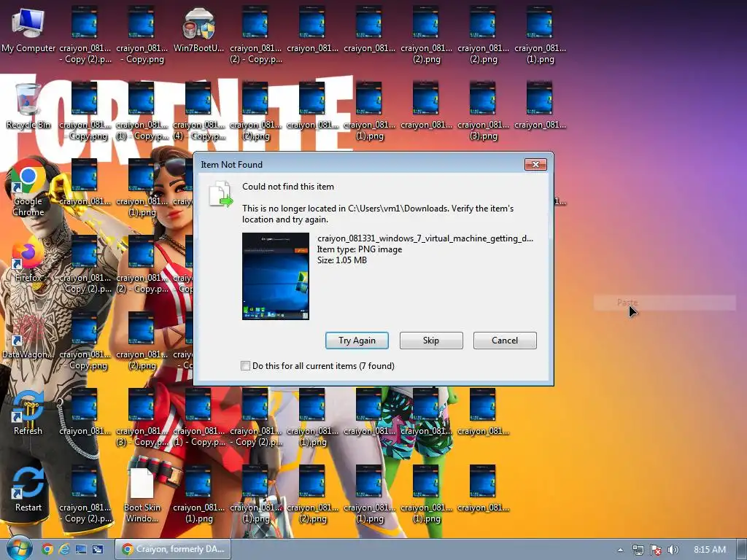Select the craiyon_081... (4) - Copy file

point(198,112)
